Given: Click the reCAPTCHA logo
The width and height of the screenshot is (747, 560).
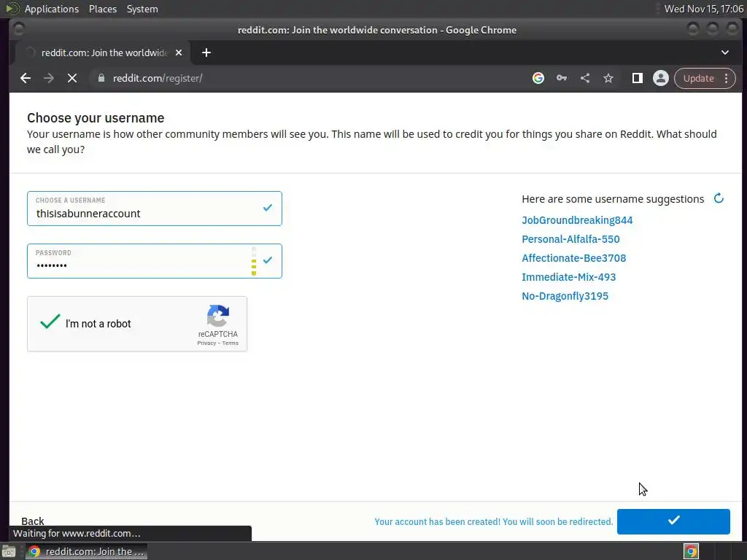Looking at the screenshot, I should tap(218, 316).
